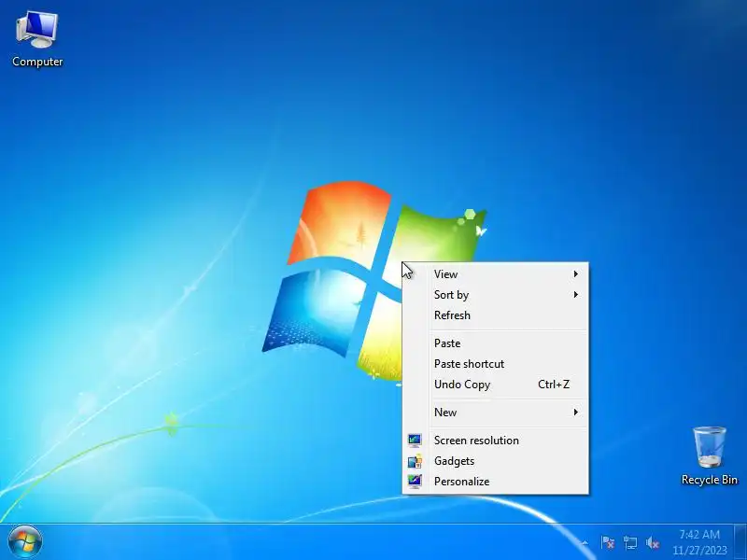This screenshot has height=560, width=747.
Task: Click the muted volume speaker icon
Action: [x=652, y=542]
